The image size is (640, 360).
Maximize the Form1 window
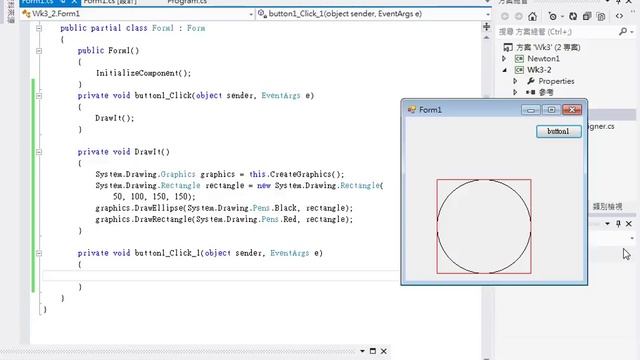[551, 110]
